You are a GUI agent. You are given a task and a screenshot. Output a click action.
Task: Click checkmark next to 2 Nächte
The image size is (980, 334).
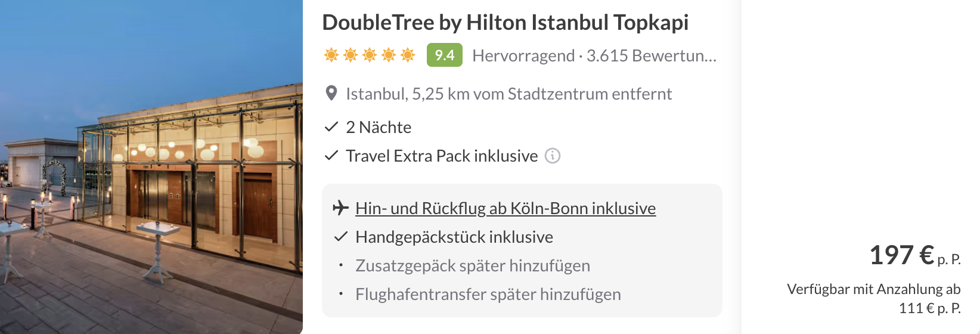coord(331,127)
